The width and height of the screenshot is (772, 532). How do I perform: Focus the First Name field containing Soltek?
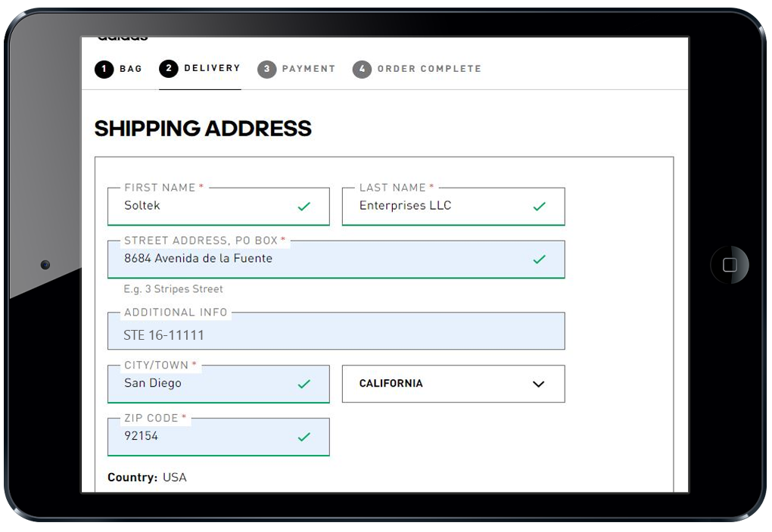coord(204,206)
